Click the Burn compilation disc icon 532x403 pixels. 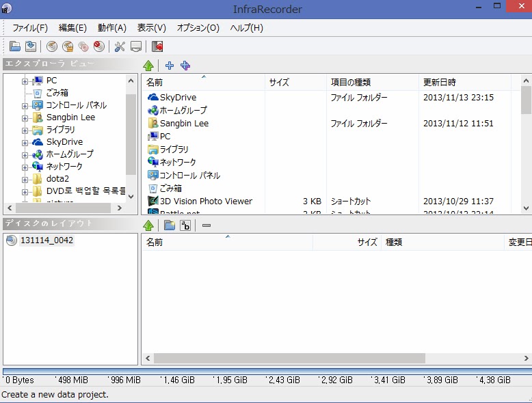tap(52, 46)
